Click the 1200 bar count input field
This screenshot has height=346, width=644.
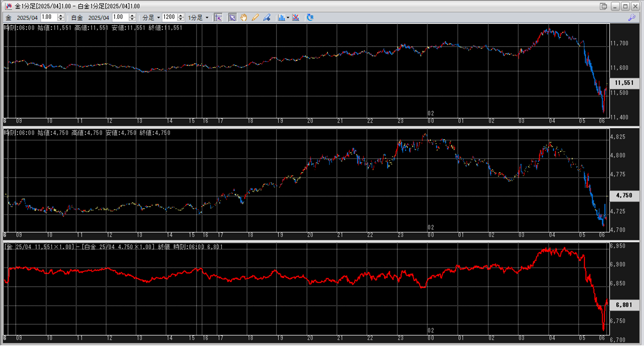click(x=169, y=17)
